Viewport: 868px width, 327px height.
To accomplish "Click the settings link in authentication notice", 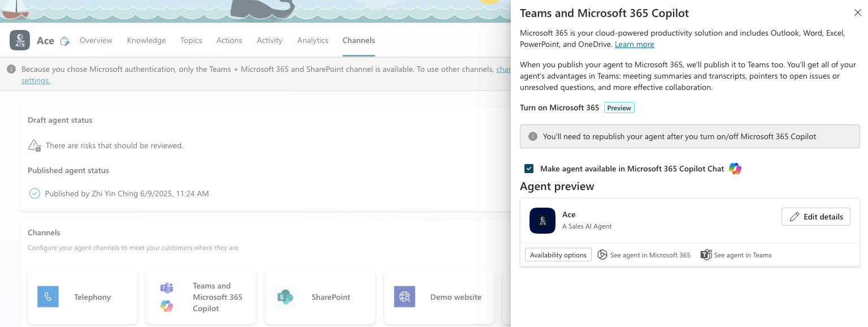I will (36, 80).
